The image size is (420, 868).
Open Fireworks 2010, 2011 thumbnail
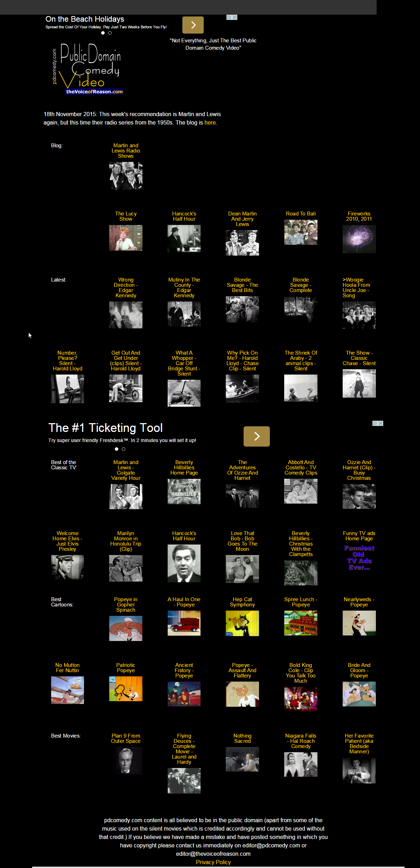[359, 239]
